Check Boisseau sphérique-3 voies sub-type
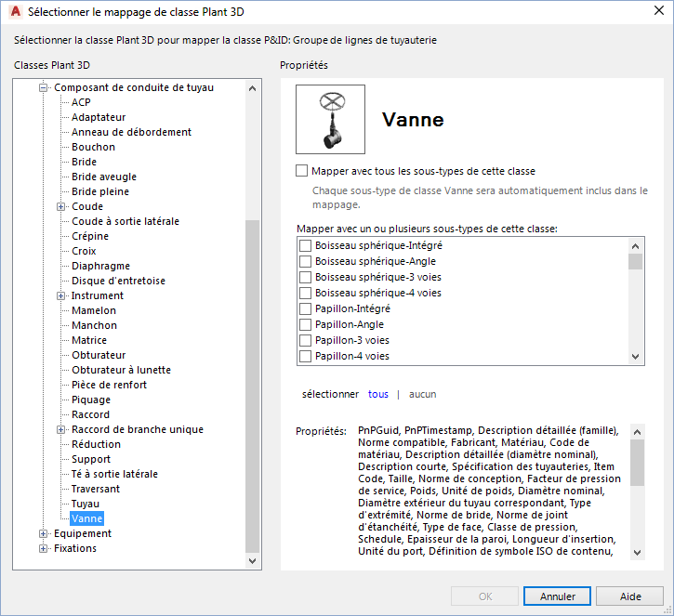The height and width of the screenshot is (616, 674). [305, 277]
